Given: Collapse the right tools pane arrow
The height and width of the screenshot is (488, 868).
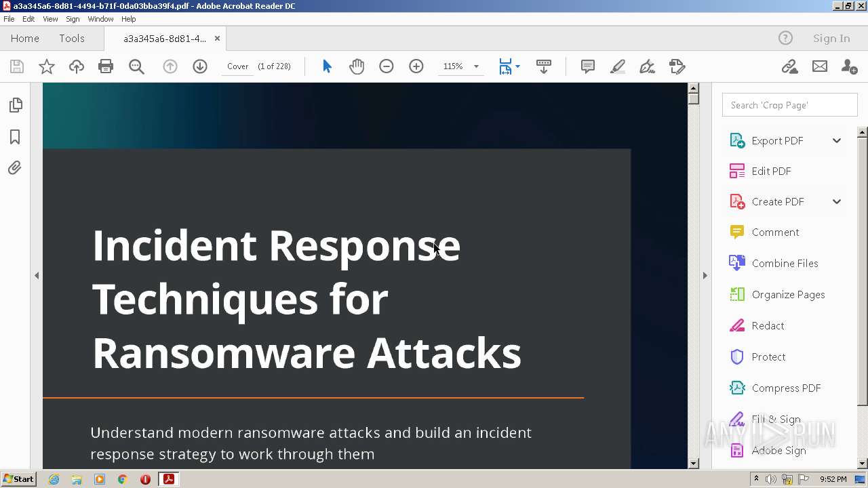Looking at the screenshot, I should point(705,275).
